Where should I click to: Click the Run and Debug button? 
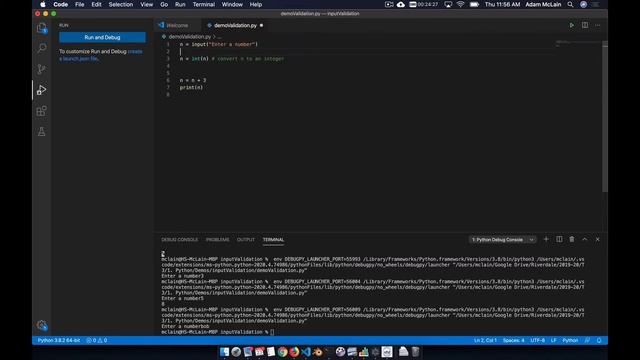(102, 37)
